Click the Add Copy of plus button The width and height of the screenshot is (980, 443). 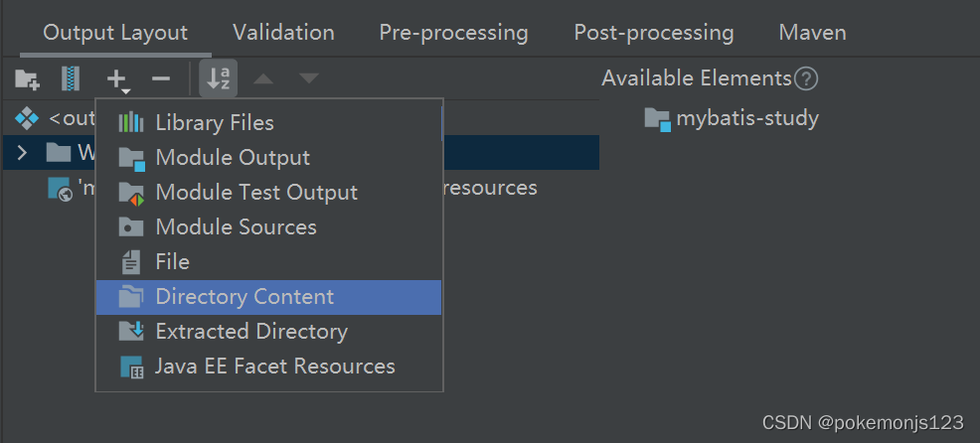click(x=117, y=78)
